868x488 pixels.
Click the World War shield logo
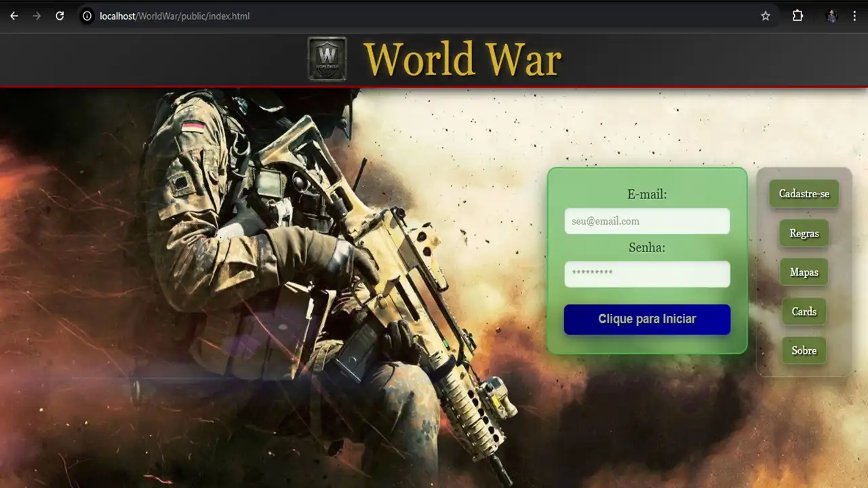pos(327,59)
